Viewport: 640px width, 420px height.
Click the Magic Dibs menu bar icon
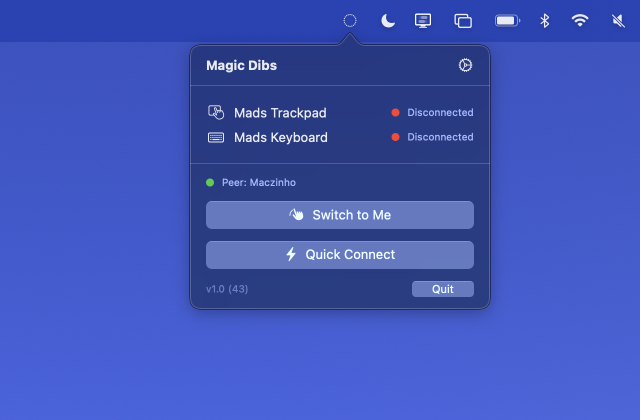[x=350, y=20]
